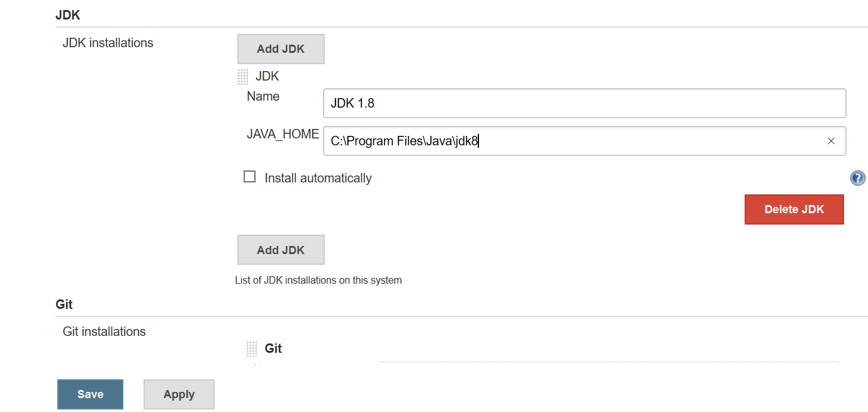Click the bold Git entry title

pos(273,348)
